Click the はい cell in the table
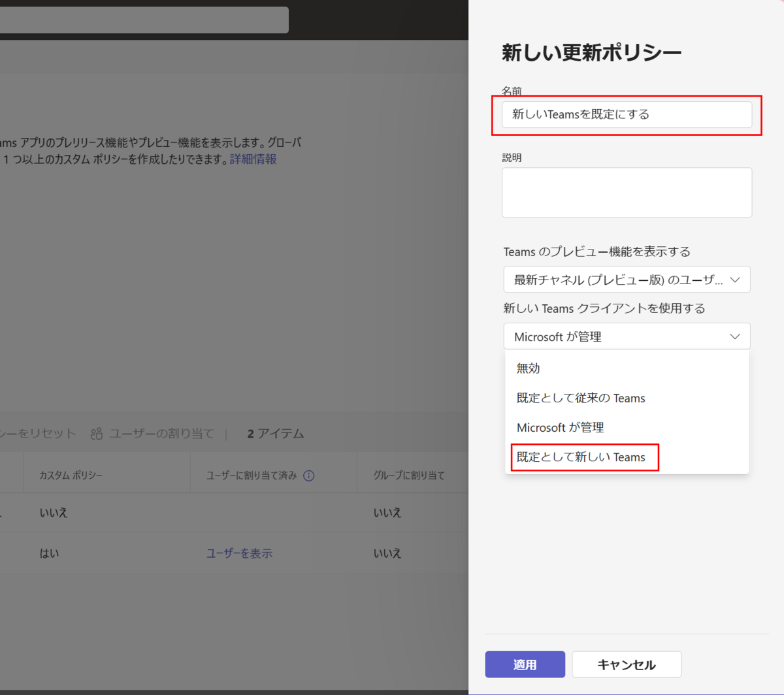 pyautogui.click(x=49, y=553)
